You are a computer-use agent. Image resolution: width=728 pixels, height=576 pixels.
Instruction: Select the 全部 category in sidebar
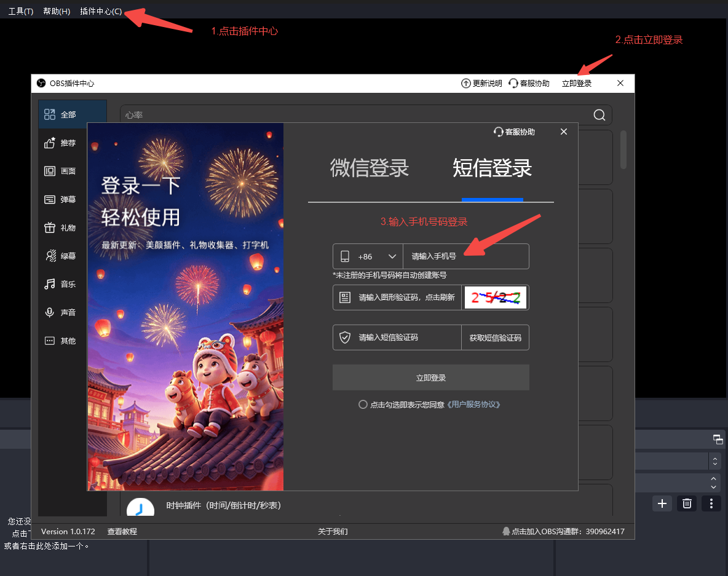73,114
